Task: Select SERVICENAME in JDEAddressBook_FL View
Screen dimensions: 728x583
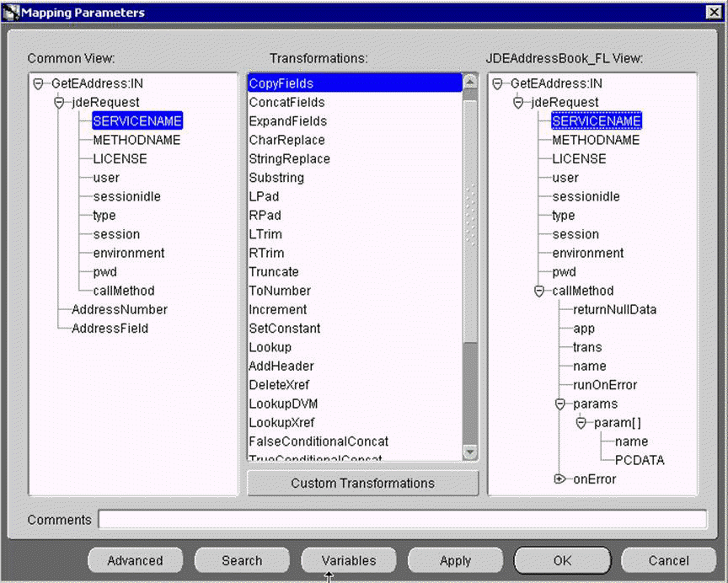Action: [x=597, y=121]
